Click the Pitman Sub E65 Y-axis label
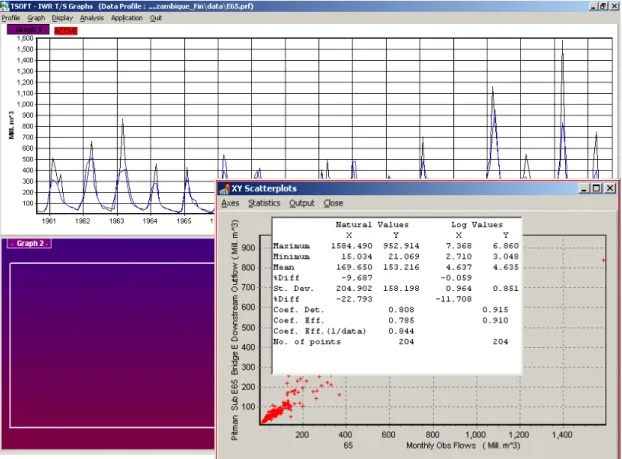The width and height of the screenshot is (622, 459). click(234, 330)
